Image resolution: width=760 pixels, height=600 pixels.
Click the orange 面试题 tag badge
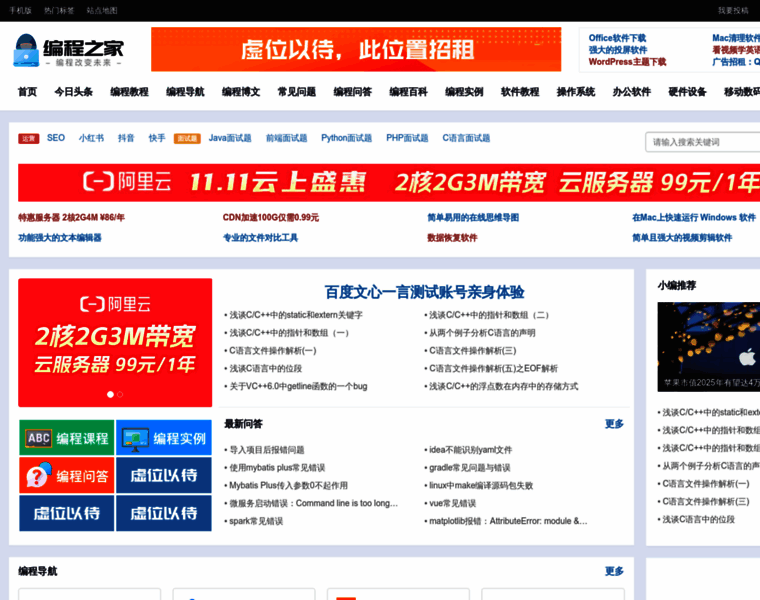pos(187,139)
